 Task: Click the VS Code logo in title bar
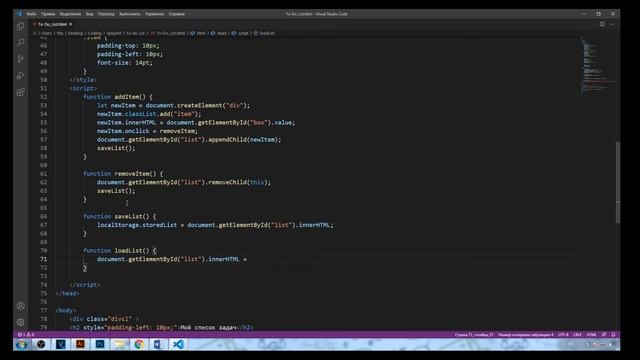pyautogui.click(x=19, y=13)
